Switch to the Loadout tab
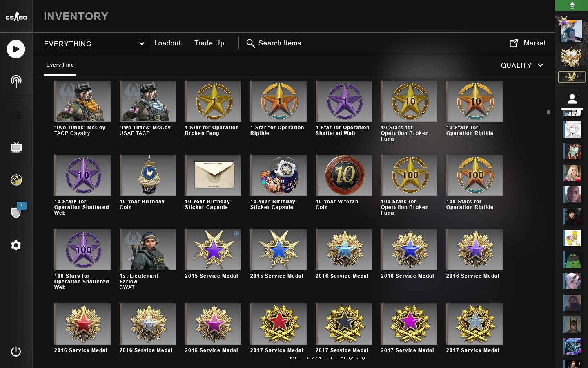 pos(167,43)
